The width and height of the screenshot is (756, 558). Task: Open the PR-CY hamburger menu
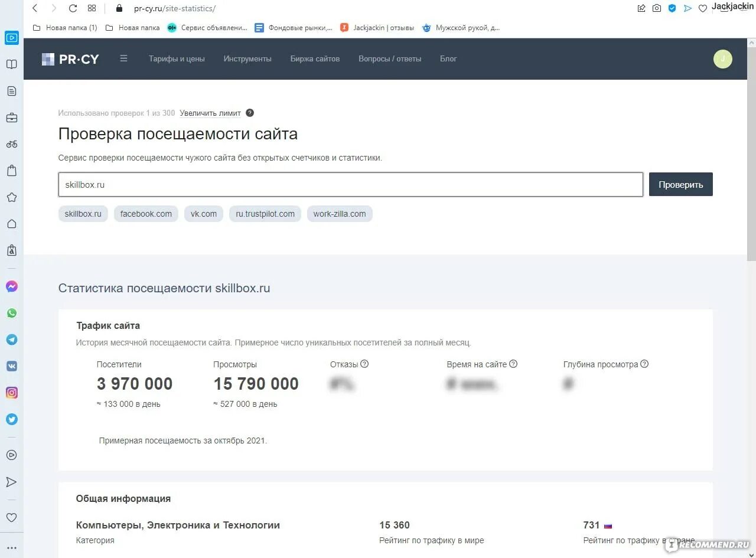[x=123, y=58]
